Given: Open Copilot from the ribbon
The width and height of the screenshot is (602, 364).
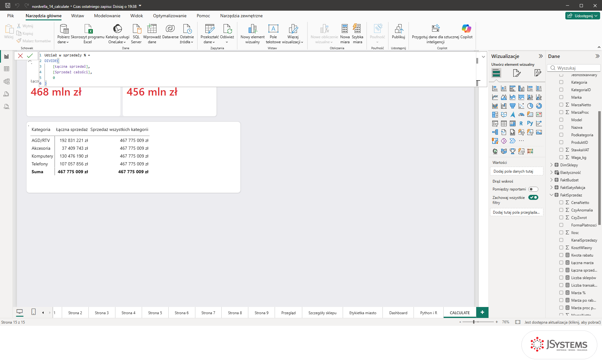Looking at the screenshot, I should point(466,32).
